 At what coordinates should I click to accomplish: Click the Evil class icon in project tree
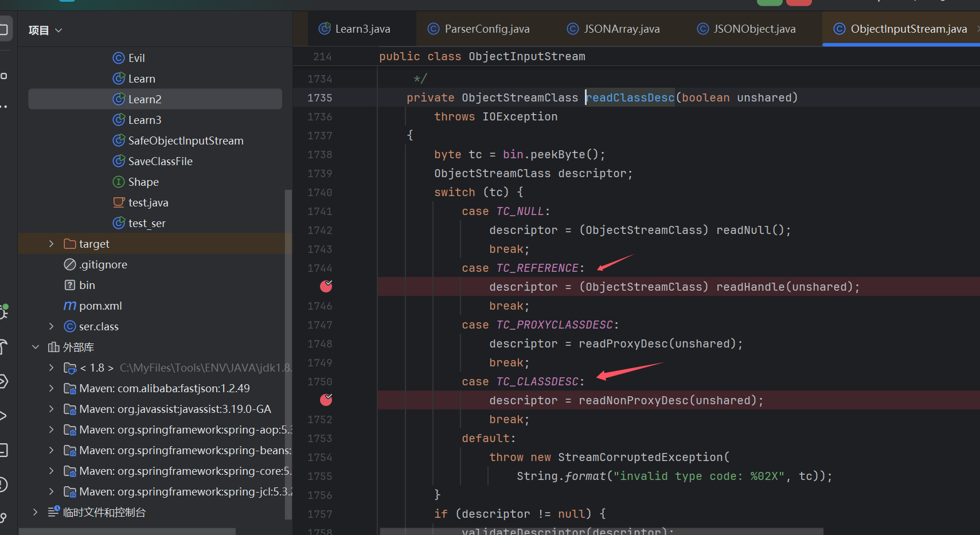click(x=119, y=58)
